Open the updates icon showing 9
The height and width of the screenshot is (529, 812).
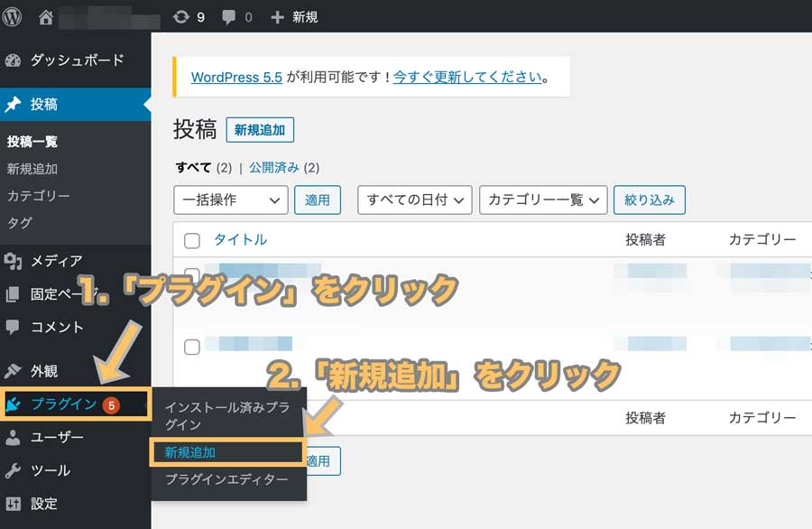[x=180, y=17]
